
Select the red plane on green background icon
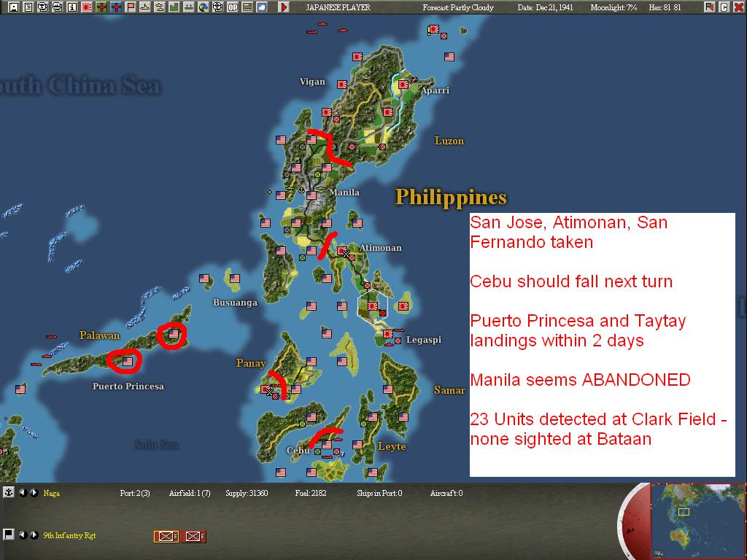tap(101, 7)
